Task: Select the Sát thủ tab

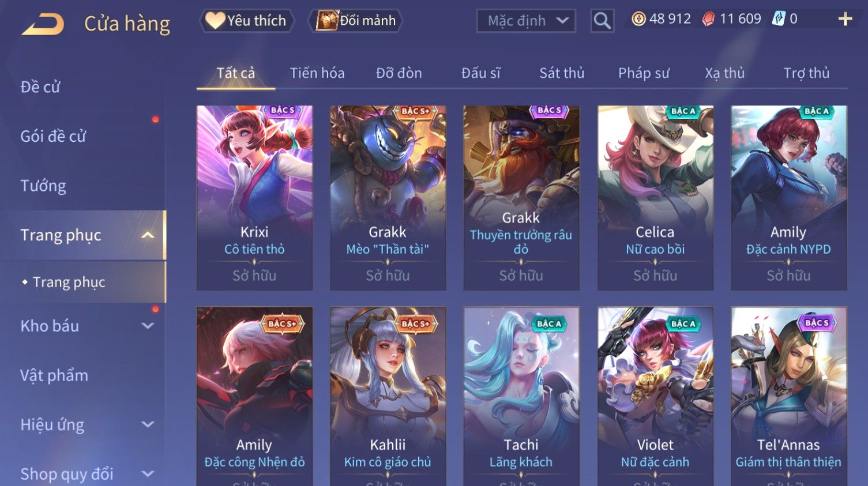Action: click(x=562, y=73)
